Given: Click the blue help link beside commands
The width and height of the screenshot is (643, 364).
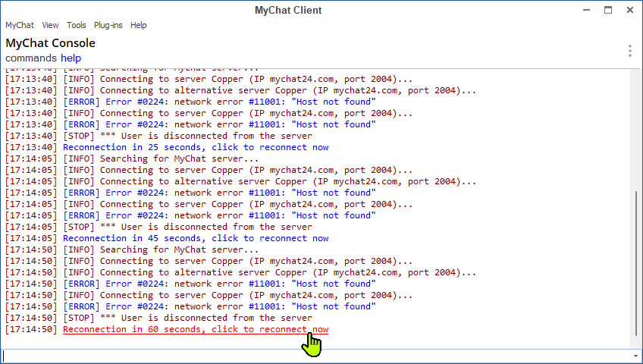Looking at the screenshot, I should click(71, 58).
